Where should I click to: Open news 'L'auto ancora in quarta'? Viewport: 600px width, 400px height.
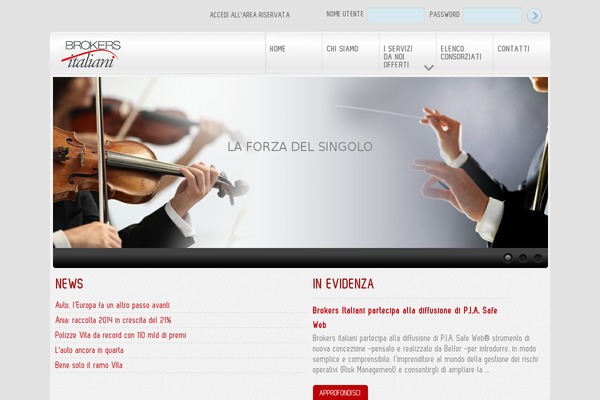[x=89, y=350]
